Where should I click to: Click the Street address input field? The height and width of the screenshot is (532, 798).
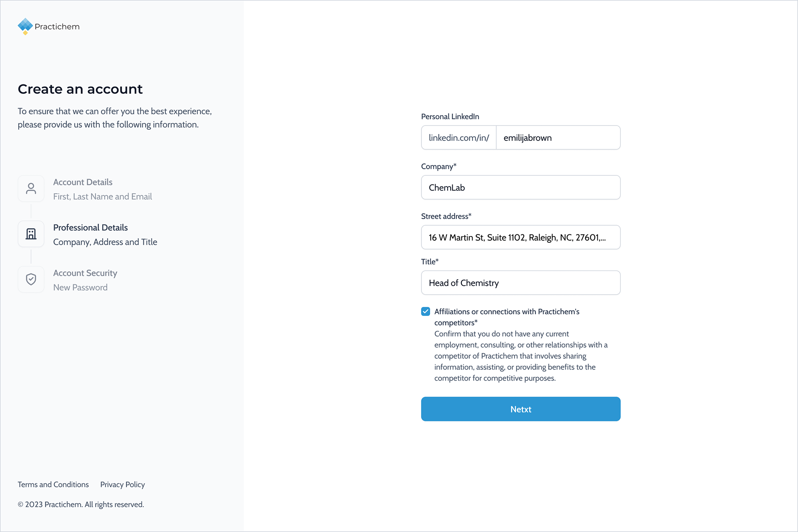point(521,237)
